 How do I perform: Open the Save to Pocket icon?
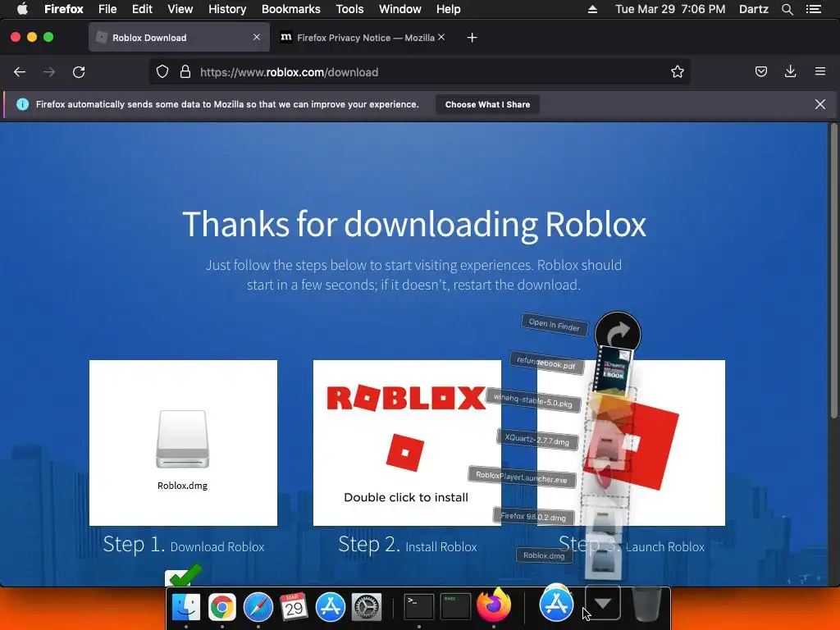pyautogui.click(x=761, y=72)
